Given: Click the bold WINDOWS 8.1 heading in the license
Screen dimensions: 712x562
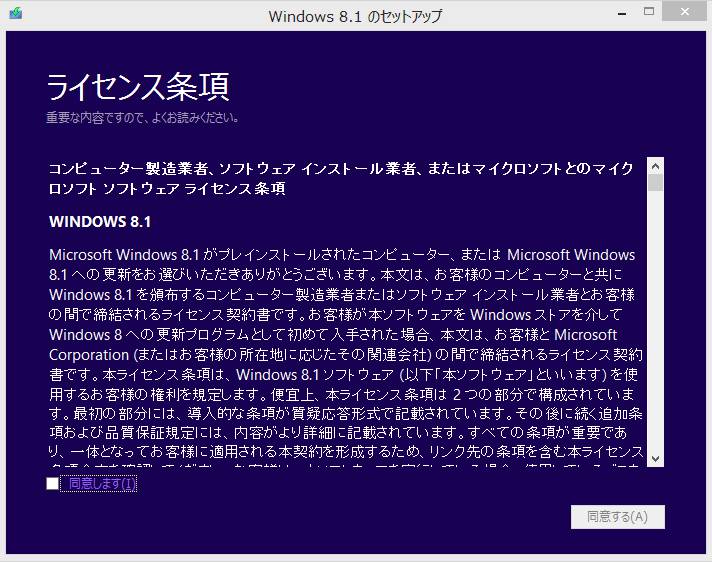Looking at the screenshot, I should click(x=100, y=221).
